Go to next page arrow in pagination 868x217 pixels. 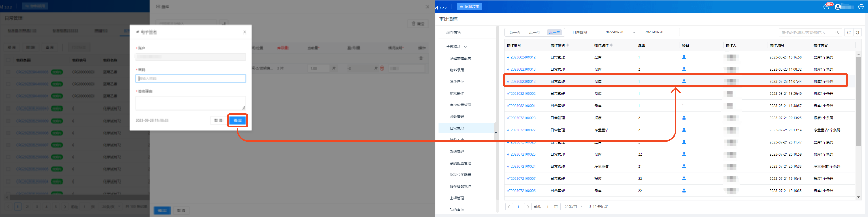coord(528,207)
